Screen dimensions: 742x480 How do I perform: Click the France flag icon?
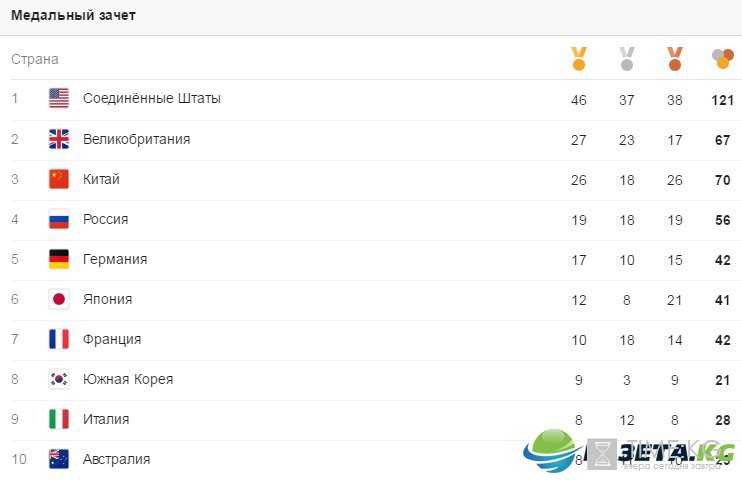click(x=59, y=339)
